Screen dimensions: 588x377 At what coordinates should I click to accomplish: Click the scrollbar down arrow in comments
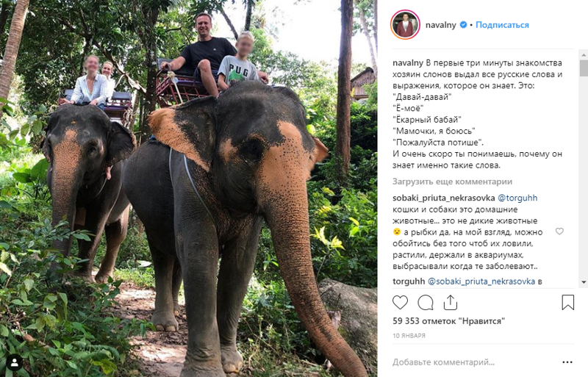click(584, 282)
